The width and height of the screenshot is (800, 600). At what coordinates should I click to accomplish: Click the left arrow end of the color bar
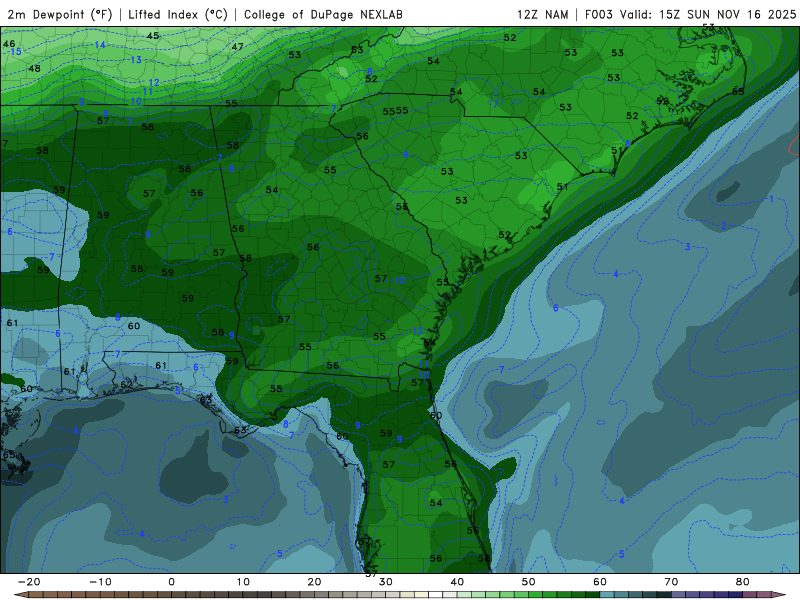pyautogui.click(x=20, y=594)
